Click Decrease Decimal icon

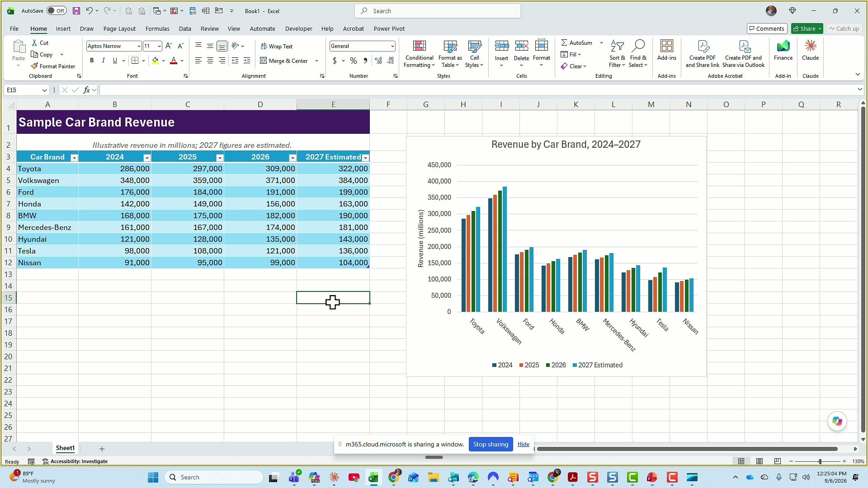tap(390, 61)
